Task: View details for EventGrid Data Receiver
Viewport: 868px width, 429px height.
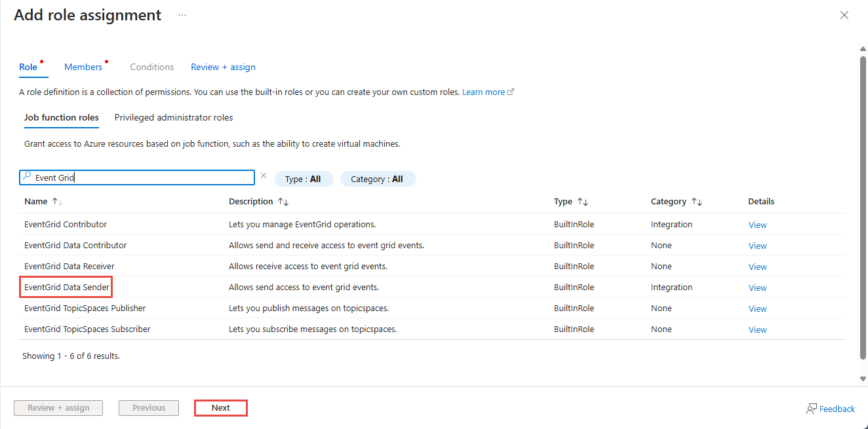Action: (757, 267)
